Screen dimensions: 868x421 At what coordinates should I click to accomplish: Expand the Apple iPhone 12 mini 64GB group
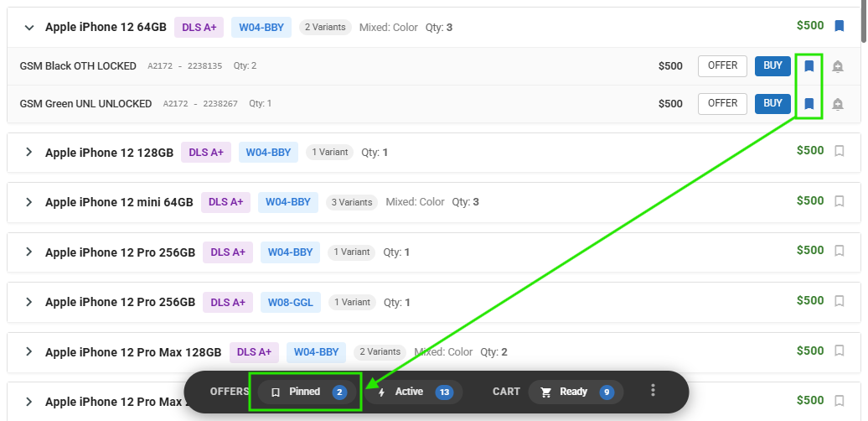pos(29,202)
